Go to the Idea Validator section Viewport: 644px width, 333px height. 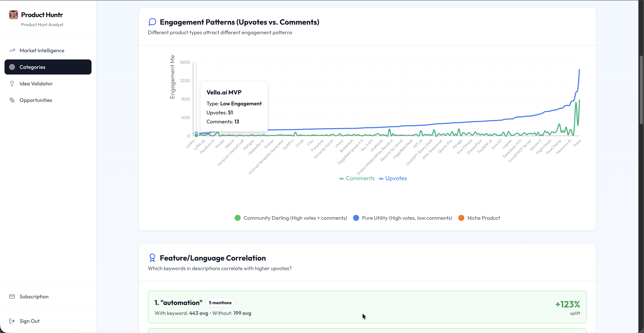click(x=36, y=84)
